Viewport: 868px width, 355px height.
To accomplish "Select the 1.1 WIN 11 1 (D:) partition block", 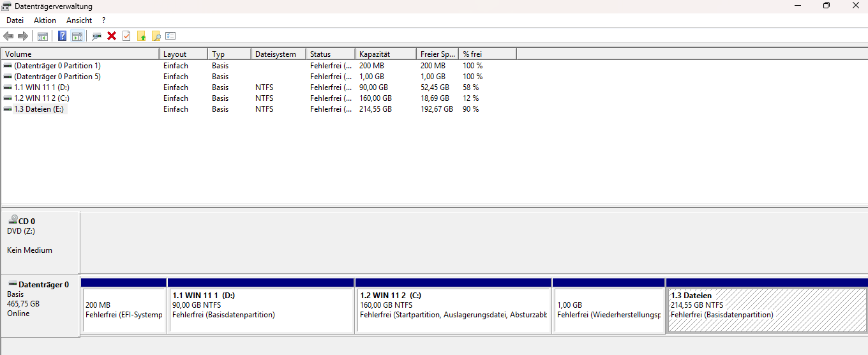I will [x=260, y=305].
